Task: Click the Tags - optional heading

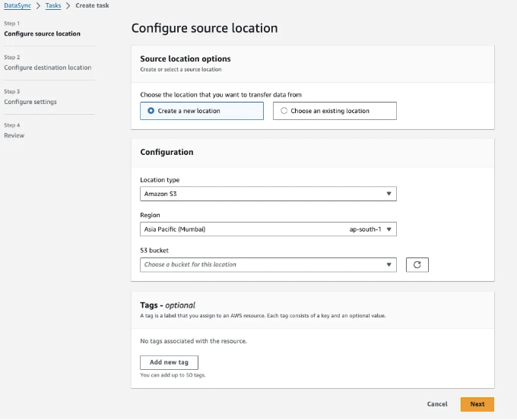Action: point(167,305)
